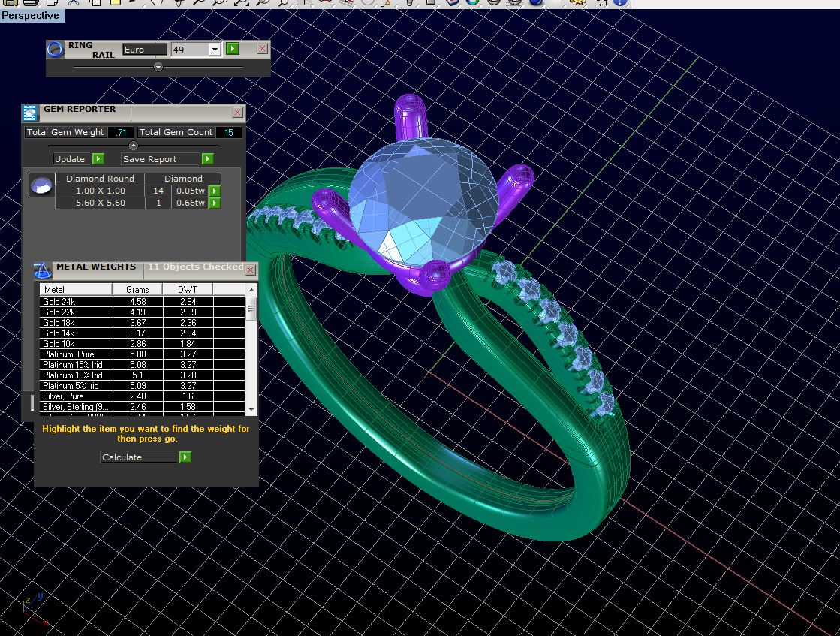Image resolution: width=840 pixels, height=636 pixels.
Task: Click the metal list scrollbar thumb
Action: (251, 308)
